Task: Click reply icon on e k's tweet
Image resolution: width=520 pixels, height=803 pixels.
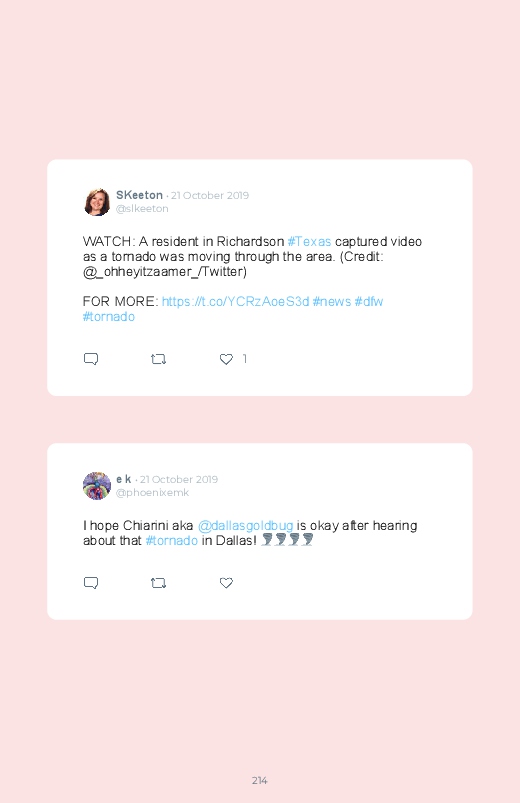Action: (91, 583)
